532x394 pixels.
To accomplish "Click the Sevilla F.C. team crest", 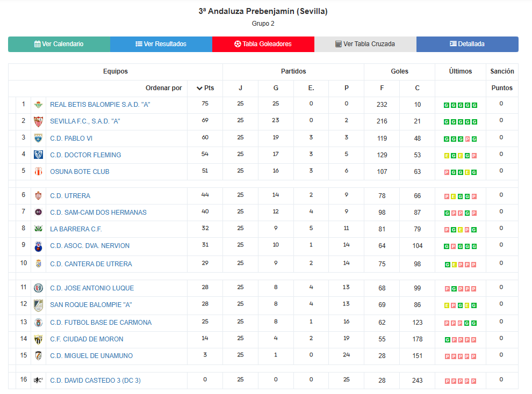I will pyautogui.click(x=38, y=121).
